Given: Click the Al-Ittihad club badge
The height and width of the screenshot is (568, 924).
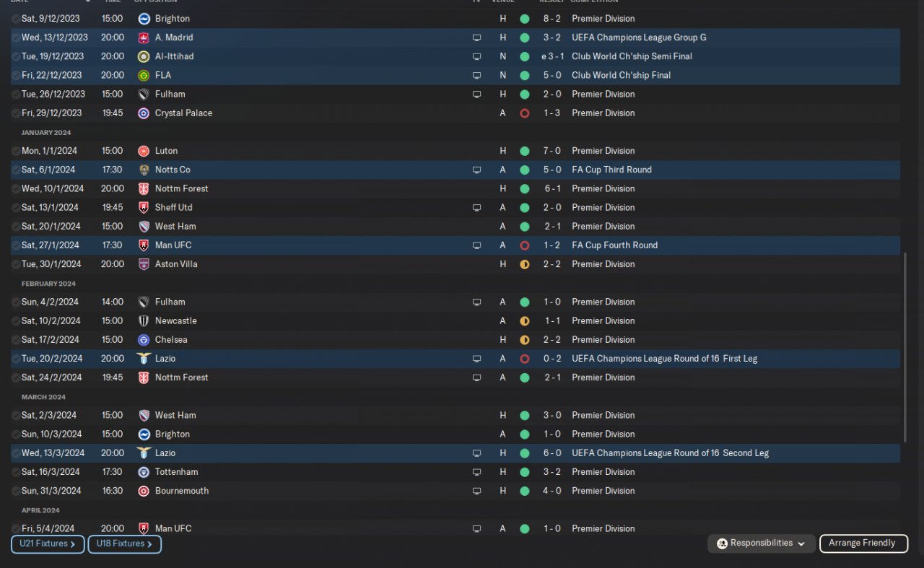Looking at the screenshot, I should click(x=144, y=56).
